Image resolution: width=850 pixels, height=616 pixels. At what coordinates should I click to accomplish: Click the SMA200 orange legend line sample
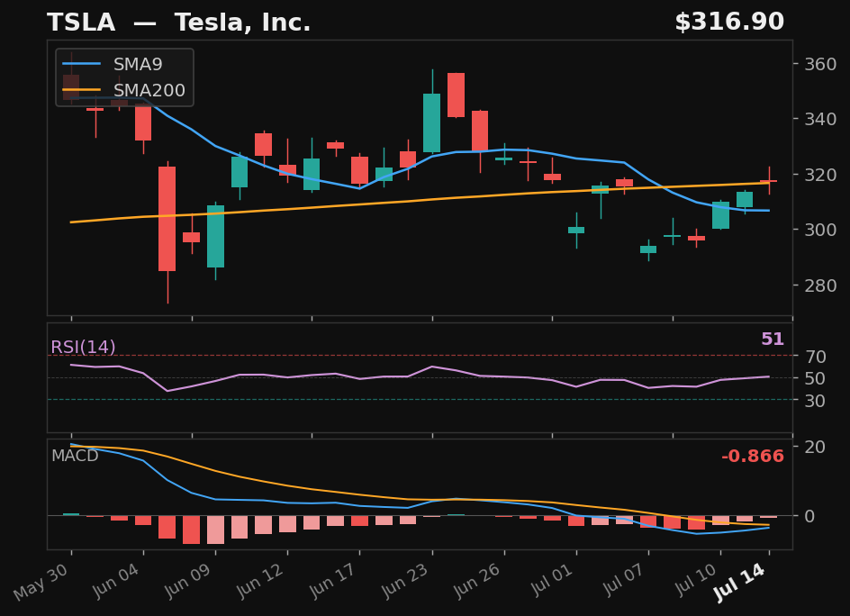(x=82, y=90)
